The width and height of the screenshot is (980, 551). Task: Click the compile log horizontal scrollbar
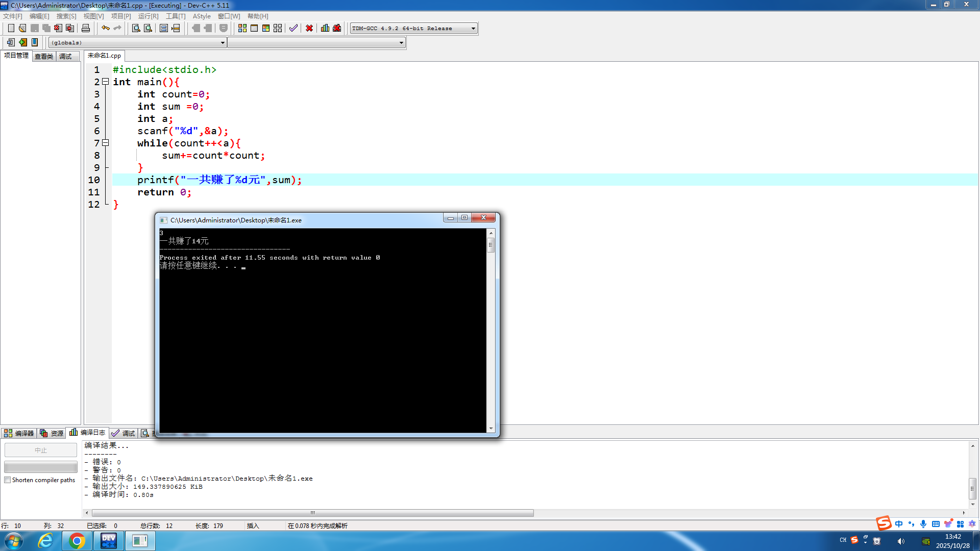pos(312,513)
